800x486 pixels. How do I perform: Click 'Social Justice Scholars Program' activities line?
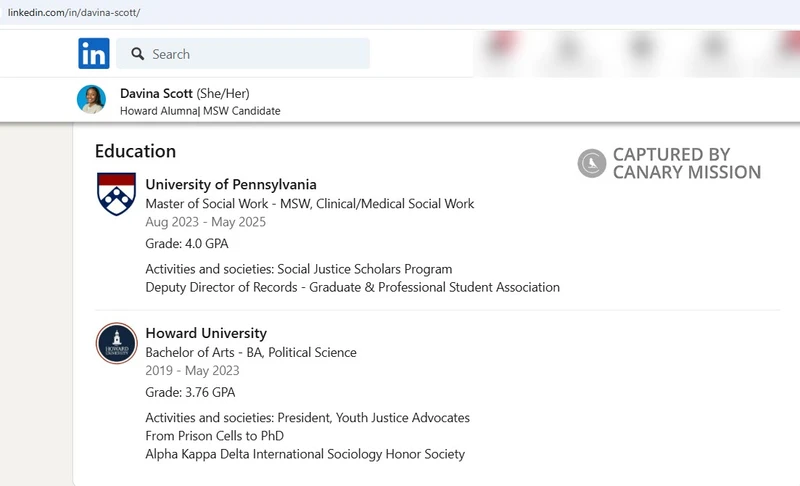pos(299,269)
